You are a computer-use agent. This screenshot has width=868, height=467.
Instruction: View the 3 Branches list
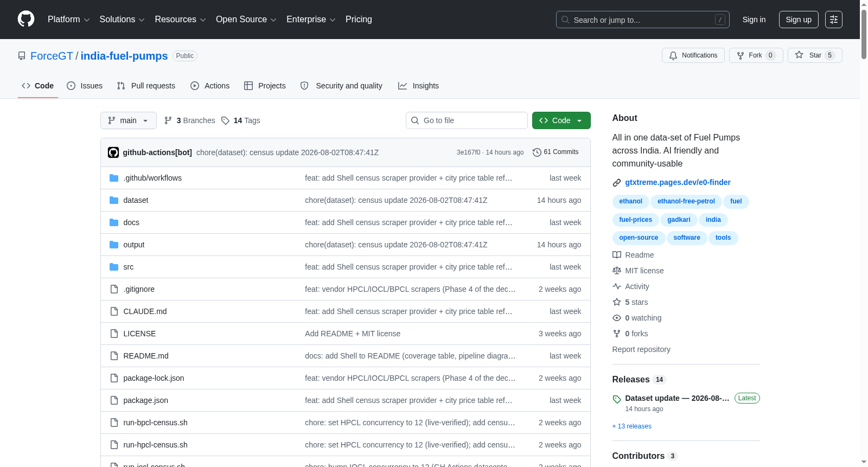(190, 120)
